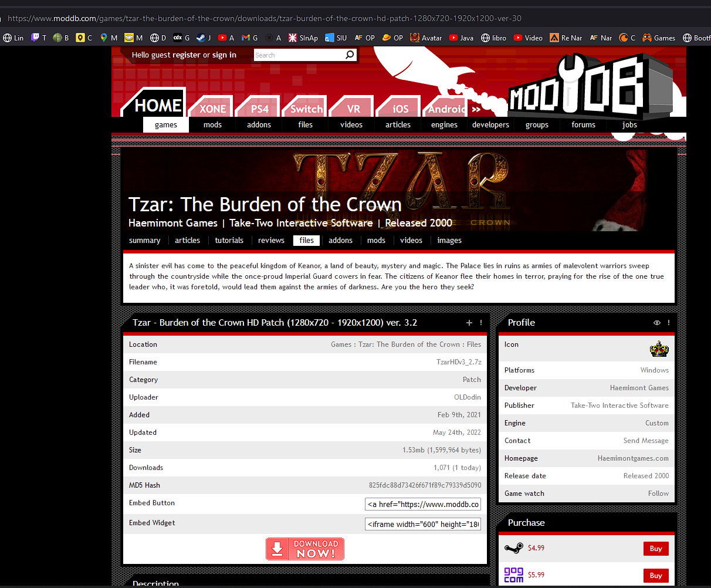Click the DOWNLOAD NOW button
711x588 pixels.
[305, 549]
